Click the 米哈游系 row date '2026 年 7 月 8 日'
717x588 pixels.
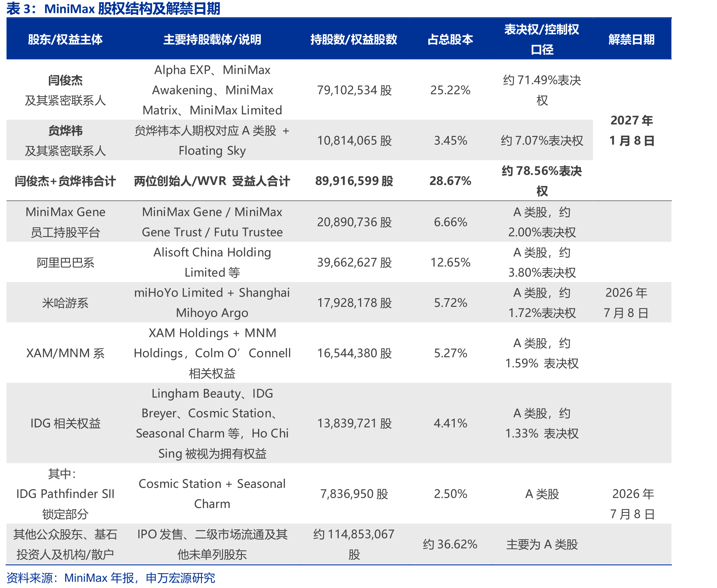point(626,303)
